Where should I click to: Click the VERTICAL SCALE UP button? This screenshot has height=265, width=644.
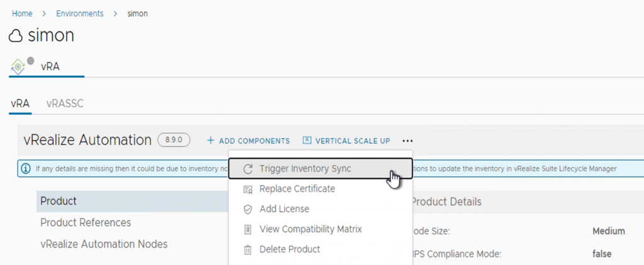coord(347,141)
